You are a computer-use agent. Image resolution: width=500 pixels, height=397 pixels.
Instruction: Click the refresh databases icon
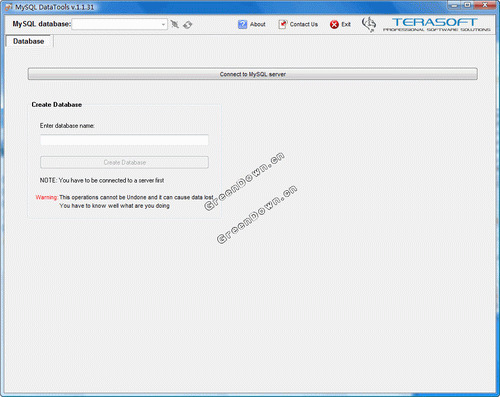tap(188, 25)
